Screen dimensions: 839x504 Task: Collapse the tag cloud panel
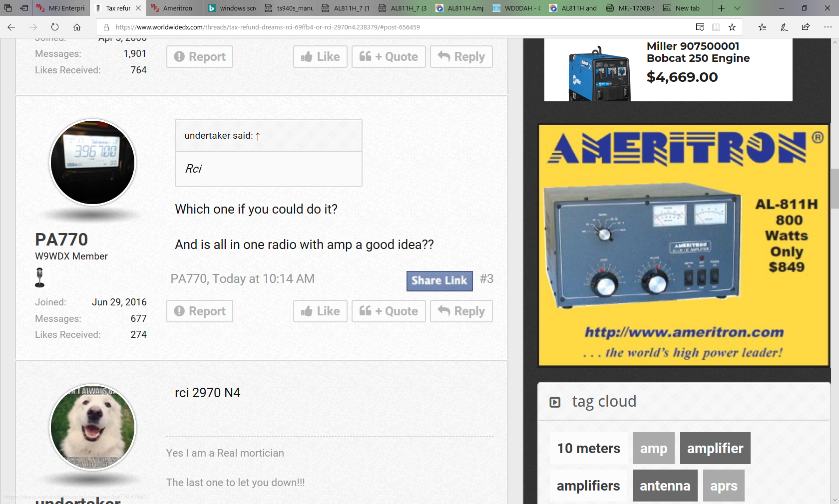pyautogui.click(x=555, y=402)
